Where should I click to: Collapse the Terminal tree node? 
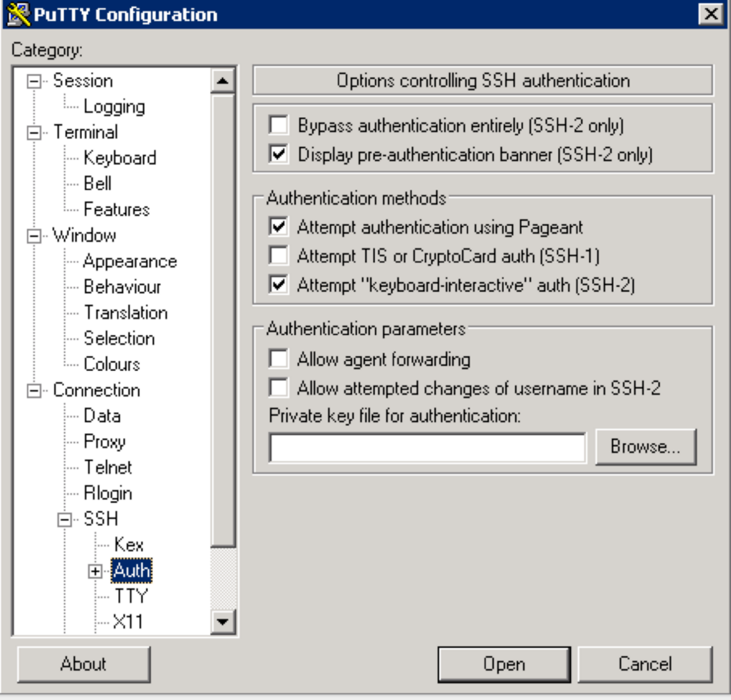click(34, 133)
